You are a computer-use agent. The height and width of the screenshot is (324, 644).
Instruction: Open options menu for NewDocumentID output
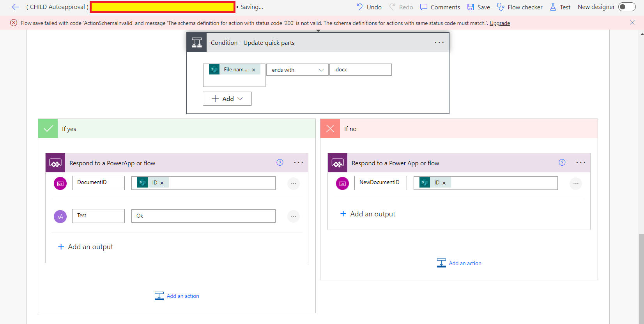point(576,184)
